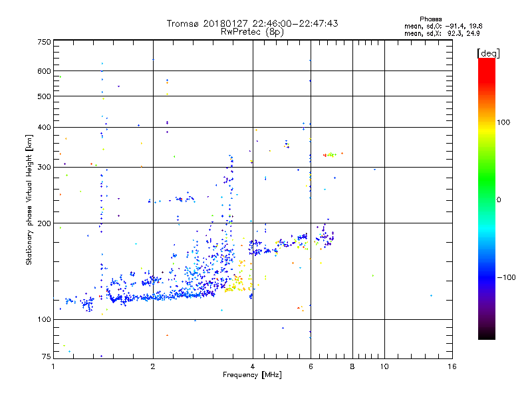The image size is (532, 399).
Task: Click the isolated cyan point near 14 MHz
Action: click(x=431, y=295)
